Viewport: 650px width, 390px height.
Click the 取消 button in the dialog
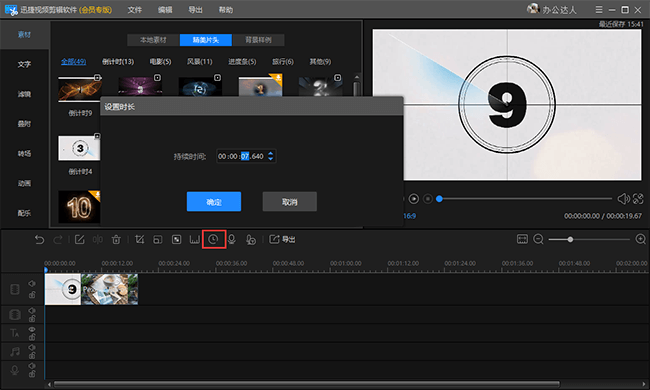coord(290,202)
